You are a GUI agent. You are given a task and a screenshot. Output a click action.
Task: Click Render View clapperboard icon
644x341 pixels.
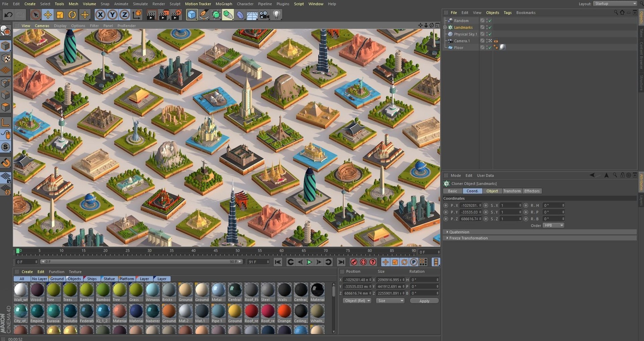pos(151,15)
